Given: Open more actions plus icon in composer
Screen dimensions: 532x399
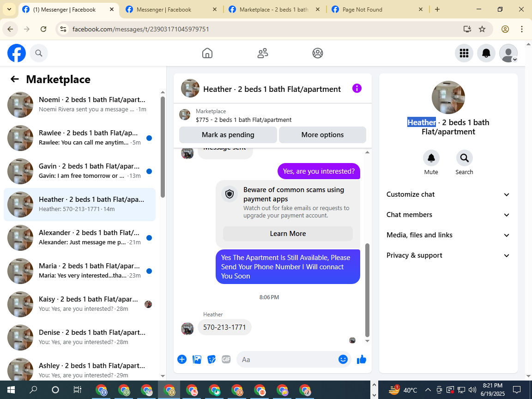Looking at the screenshot, I should click(182, 359).
